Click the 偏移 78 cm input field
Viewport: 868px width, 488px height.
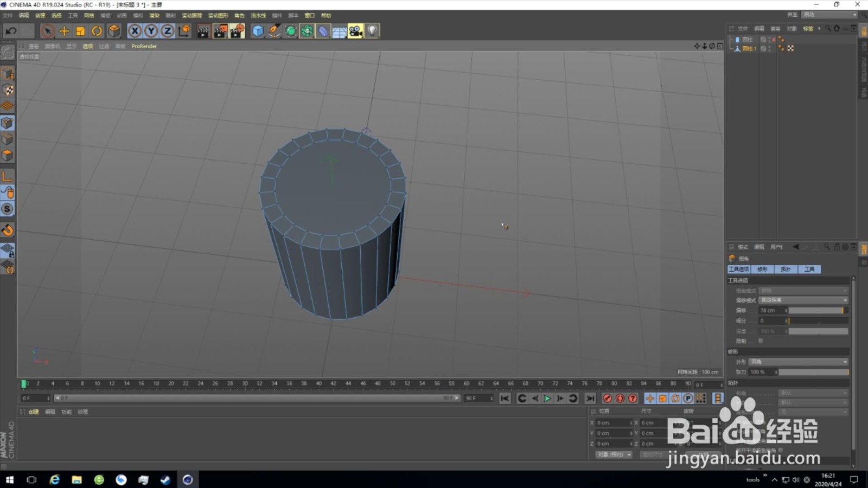773,311
